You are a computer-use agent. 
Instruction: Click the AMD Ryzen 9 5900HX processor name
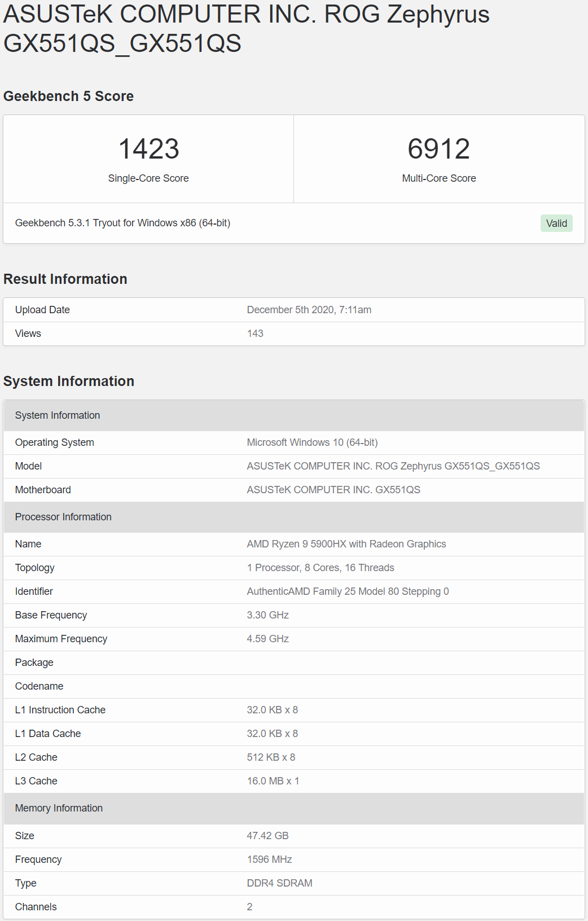[346, 544]
